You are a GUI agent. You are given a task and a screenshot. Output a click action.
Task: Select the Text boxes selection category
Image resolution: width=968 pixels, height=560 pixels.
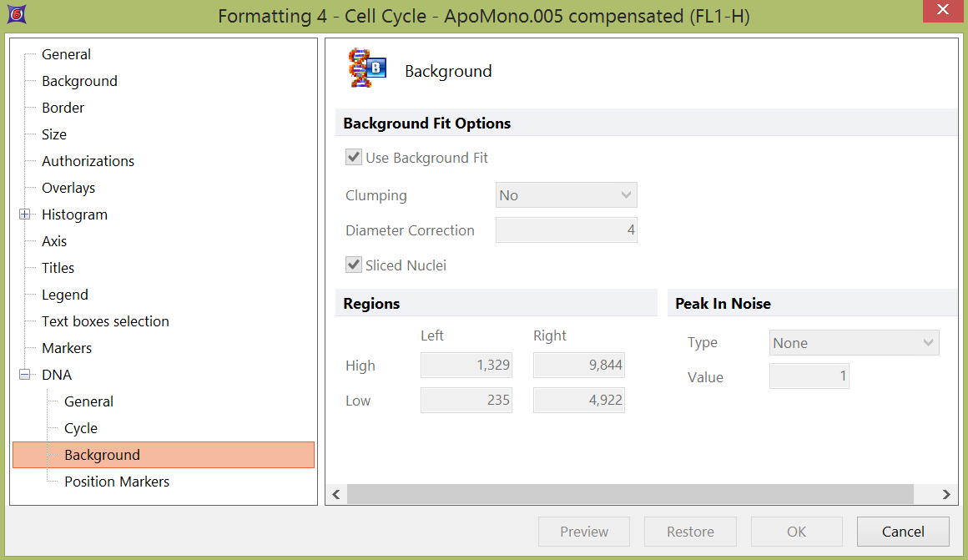105,321
